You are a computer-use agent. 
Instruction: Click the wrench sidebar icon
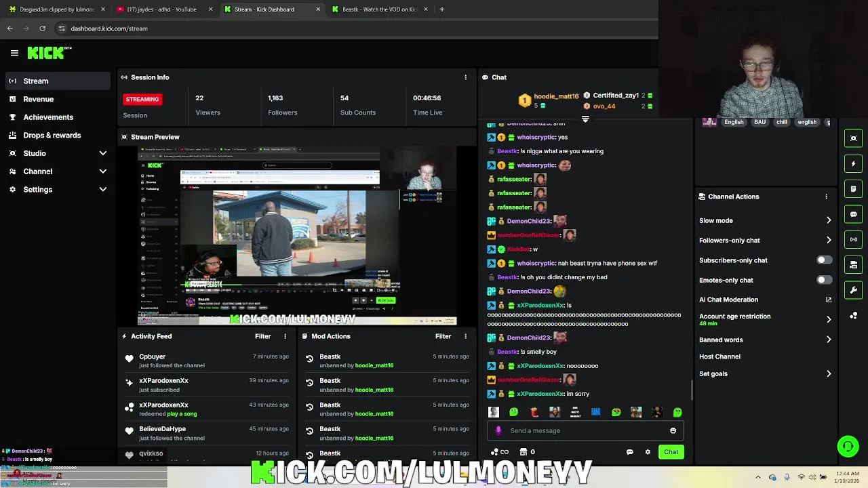click(x=853, y=290)
